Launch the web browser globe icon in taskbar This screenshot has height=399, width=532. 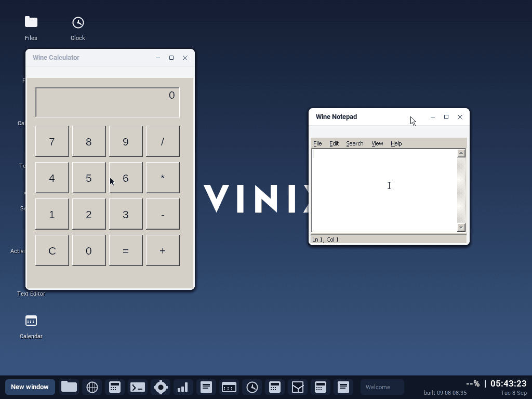(92, 387)
